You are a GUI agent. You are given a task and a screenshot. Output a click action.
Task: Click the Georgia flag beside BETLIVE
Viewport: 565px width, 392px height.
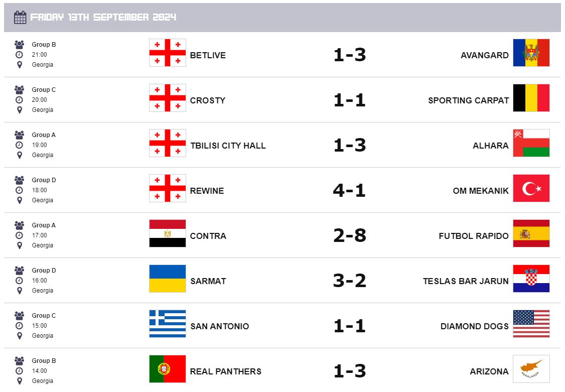click(168, 53)
